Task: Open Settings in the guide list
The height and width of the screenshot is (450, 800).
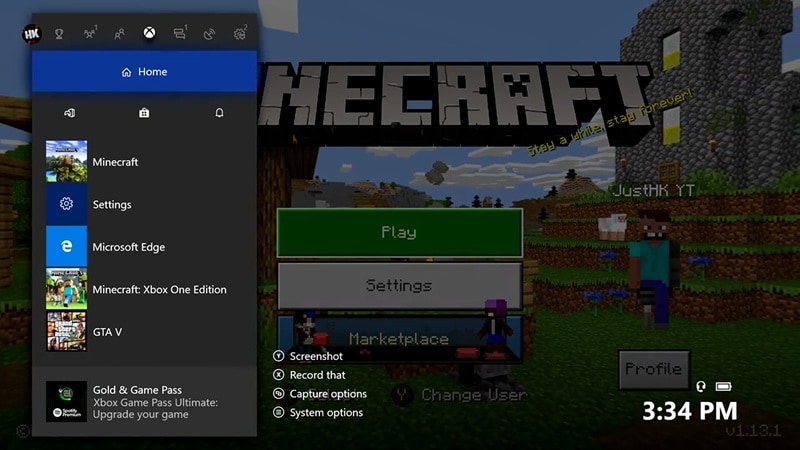Action: (x=144, y=204)
